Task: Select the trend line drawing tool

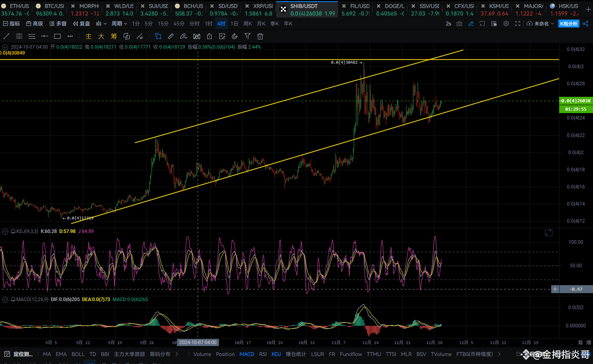Action: [6, 36]
